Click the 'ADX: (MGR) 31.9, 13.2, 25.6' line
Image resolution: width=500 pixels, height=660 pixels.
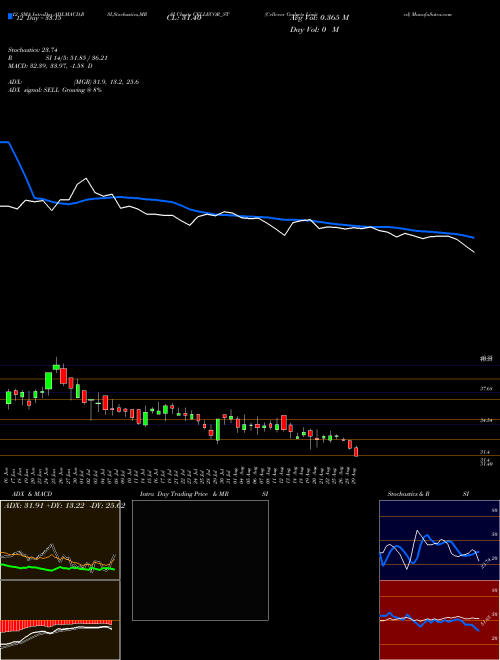point(73,82)
